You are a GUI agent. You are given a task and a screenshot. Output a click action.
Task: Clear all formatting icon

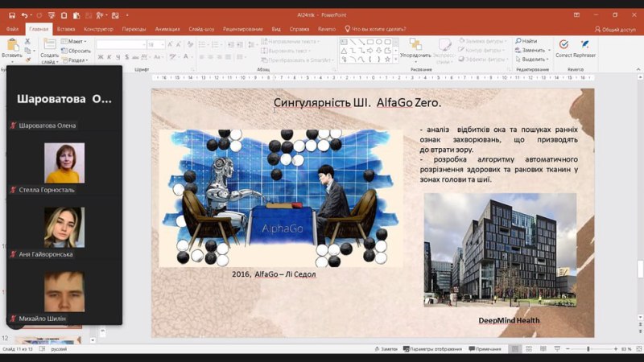[x=190, y=44]
